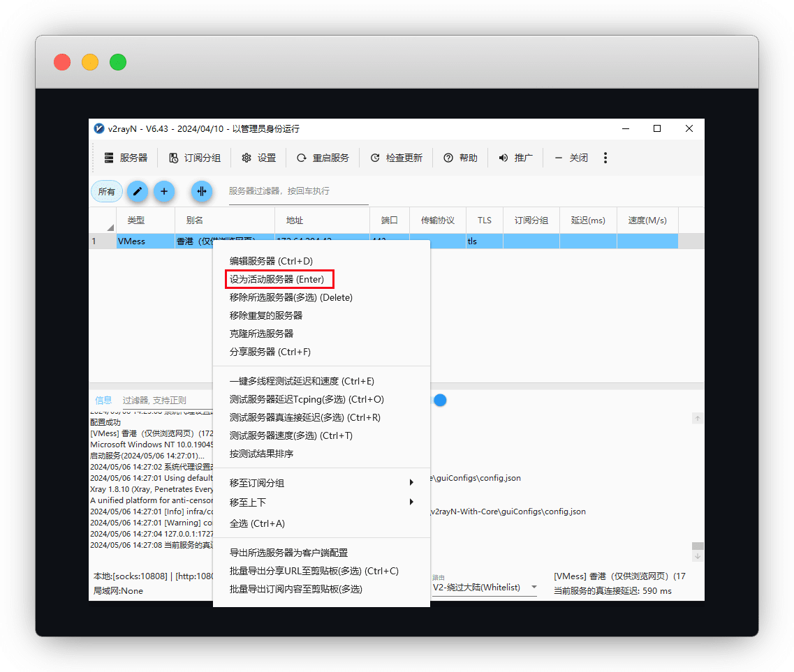Screen dimensions: 794x672
Task: Click the 服务器过滤器 server filter input field
Action: point(298,191)
